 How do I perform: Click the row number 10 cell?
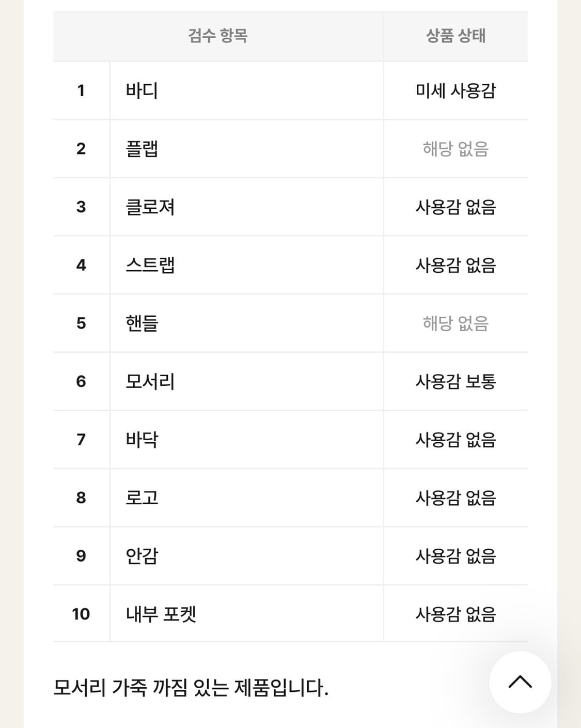[80, 615]
